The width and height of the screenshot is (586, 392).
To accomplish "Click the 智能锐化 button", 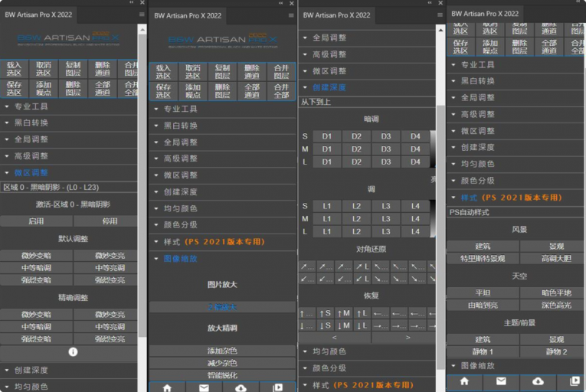I will point(222,375).
